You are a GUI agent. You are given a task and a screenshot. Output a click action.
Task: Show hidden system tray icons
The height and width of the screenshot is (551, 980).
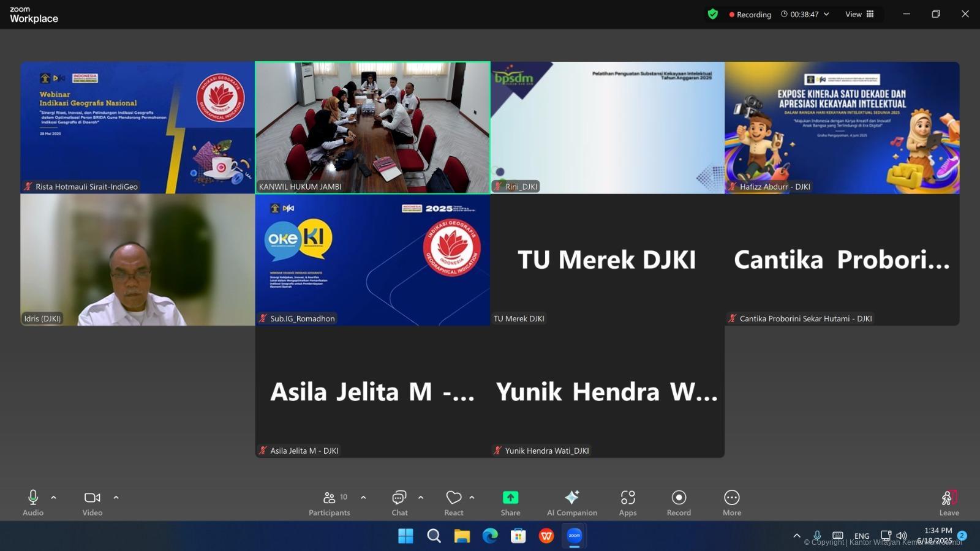coord(797,536)
